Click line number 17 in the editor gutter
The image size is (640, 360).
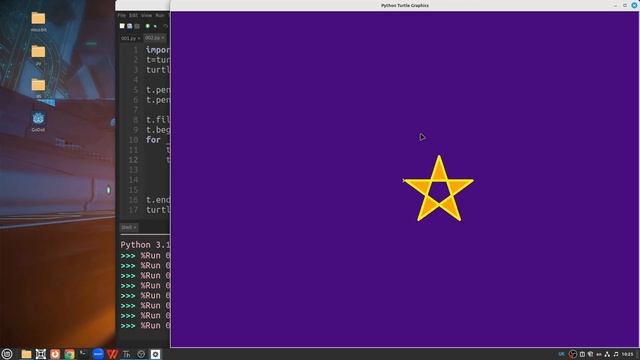pos(133,210)
